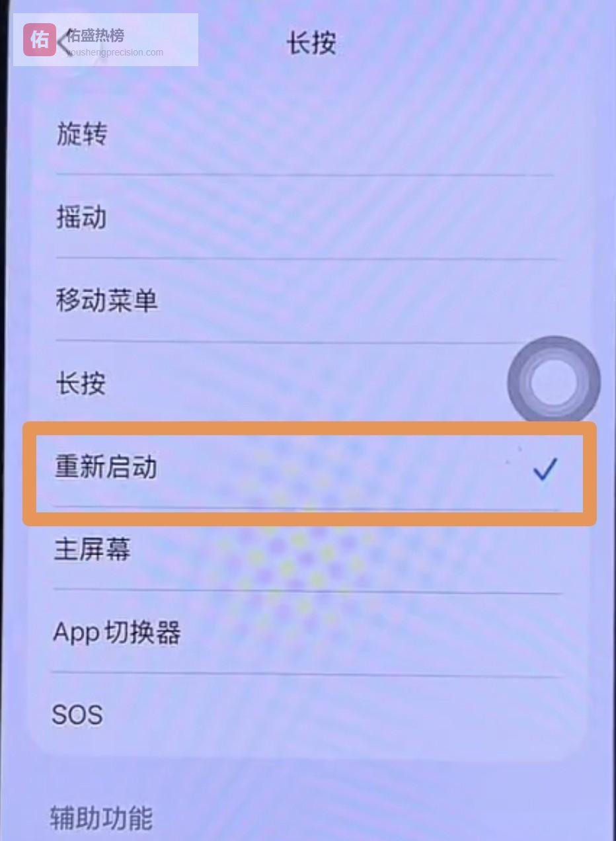The image size is (616, 841).
Task: Pick the 长按 option in the list
Action: pos(81,383)
